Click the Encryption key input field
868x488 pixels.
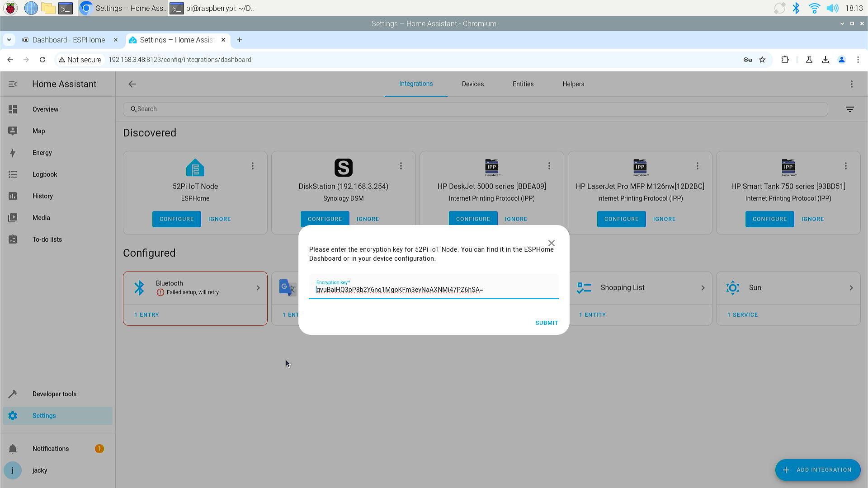click(x=434, y=286)
